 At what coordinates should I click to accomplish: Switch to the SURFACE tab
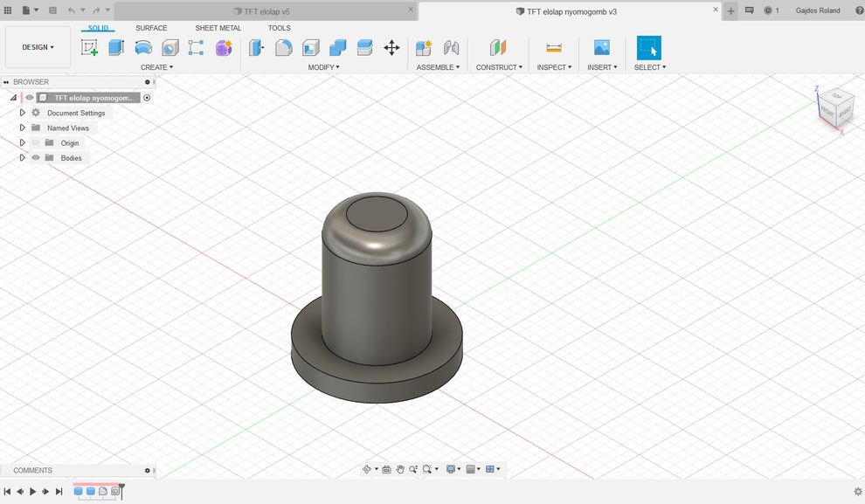[x=151, y=28]
